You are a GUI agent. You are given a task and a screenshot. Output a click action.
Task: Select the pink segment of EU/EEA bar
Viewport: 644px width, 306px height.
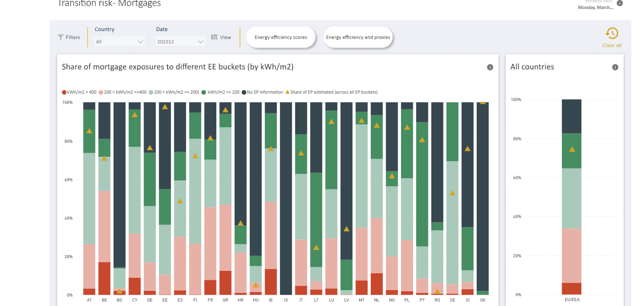(572, 256)
